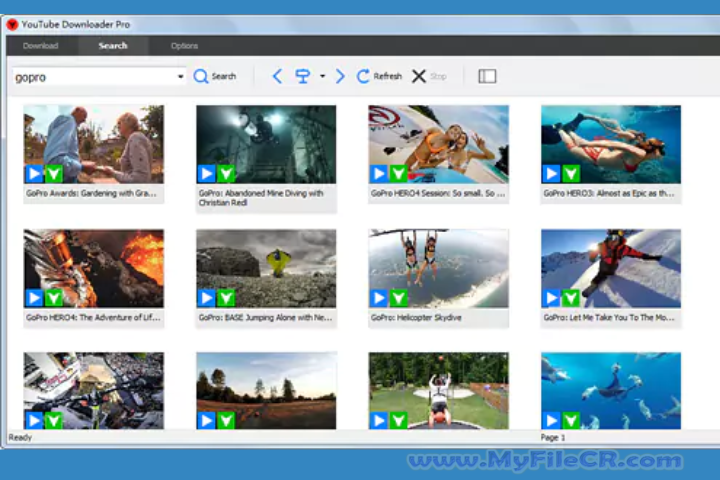This screenshot has width=720, height=480.
Task: Click the Ready status text
Action: pyautogui.click(x=20, y=437)
